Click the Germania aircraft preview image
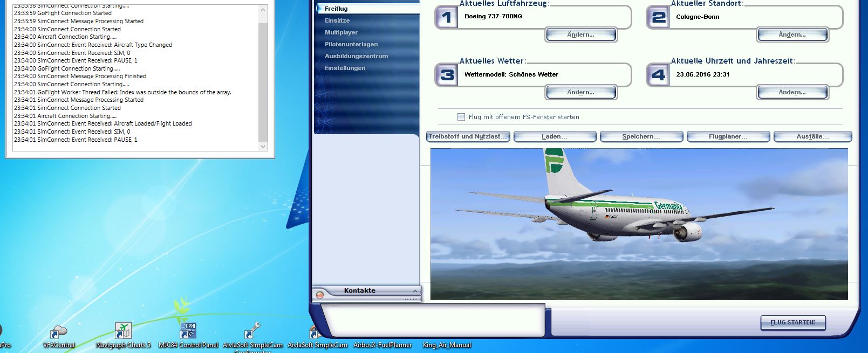 [639, 224]
